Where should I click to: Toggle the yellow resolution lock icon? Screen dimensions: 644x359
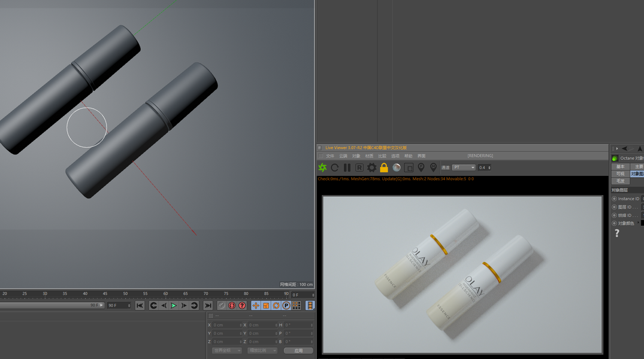tap(384, 168)
